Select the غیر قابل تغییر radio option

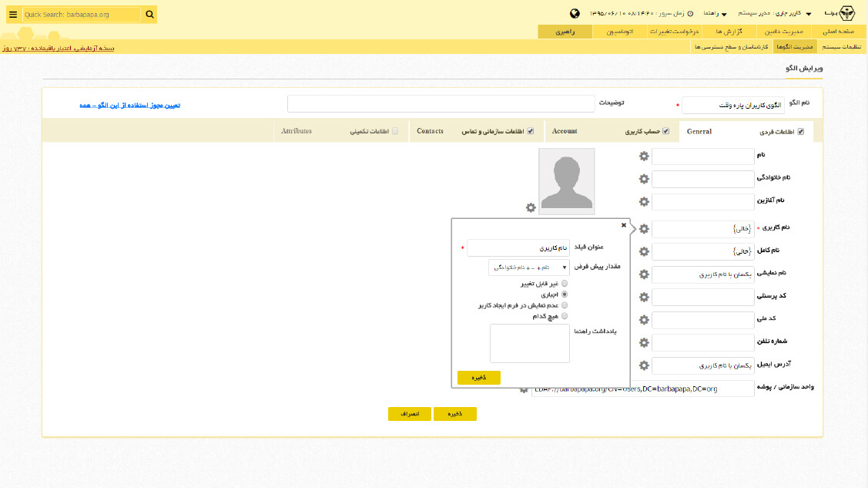565,284
